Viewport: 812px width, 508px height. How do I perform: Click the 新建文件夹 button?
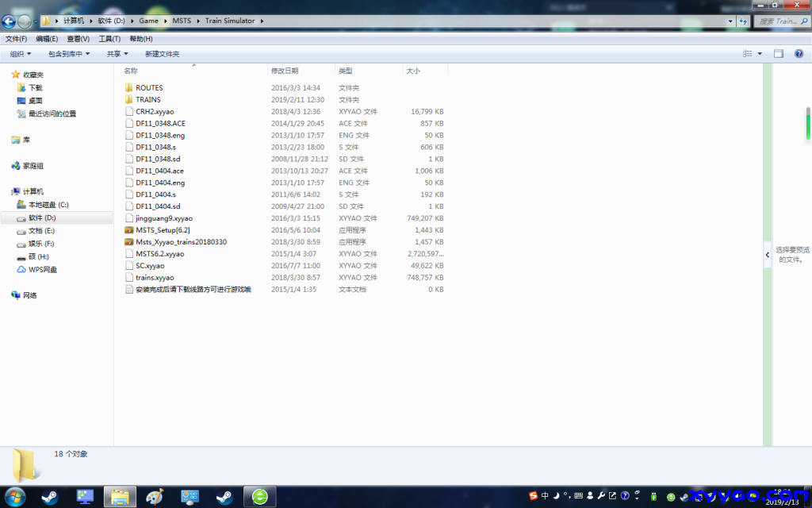pos(162,54)
